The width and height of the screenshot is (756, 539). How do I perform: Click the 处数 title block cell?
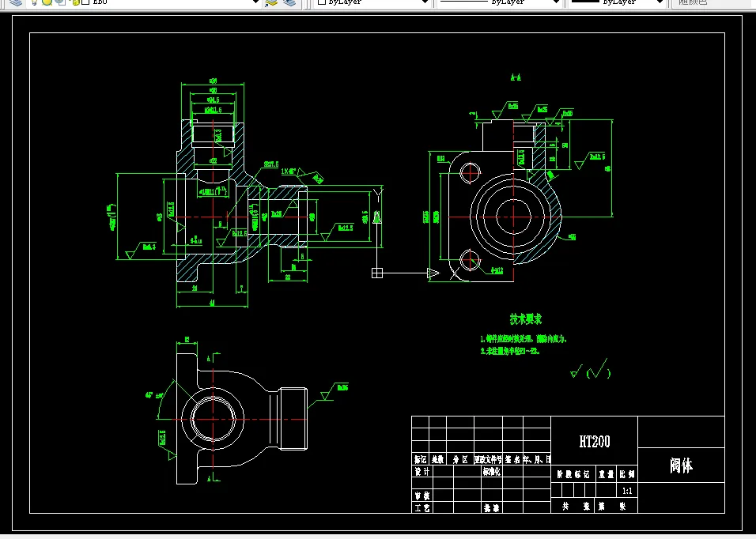click(438, 459)
